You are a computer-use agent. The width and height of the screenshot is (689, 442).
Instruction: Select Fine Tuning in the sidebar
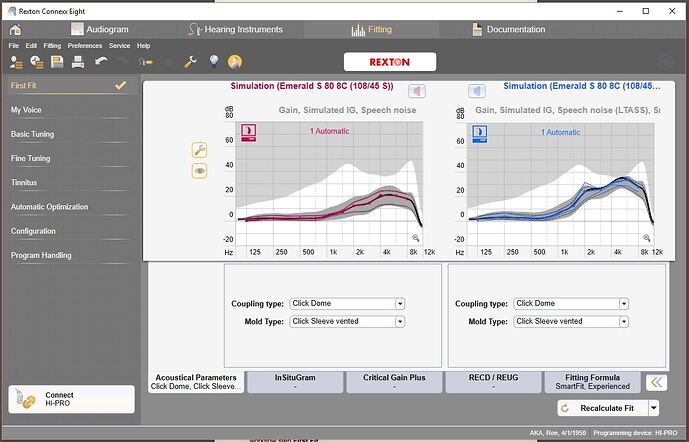coord(70,158)
